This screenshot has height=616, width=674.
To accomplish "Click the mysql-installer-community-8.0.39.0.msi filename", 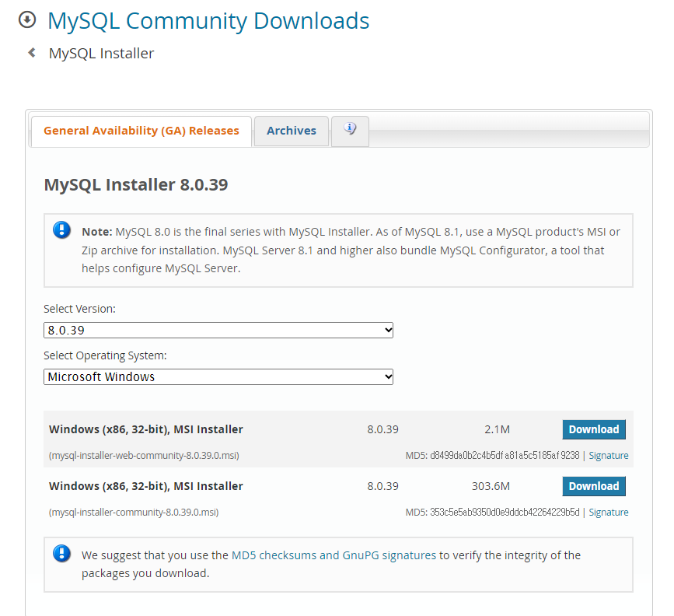I will click(x=134, y=513).
